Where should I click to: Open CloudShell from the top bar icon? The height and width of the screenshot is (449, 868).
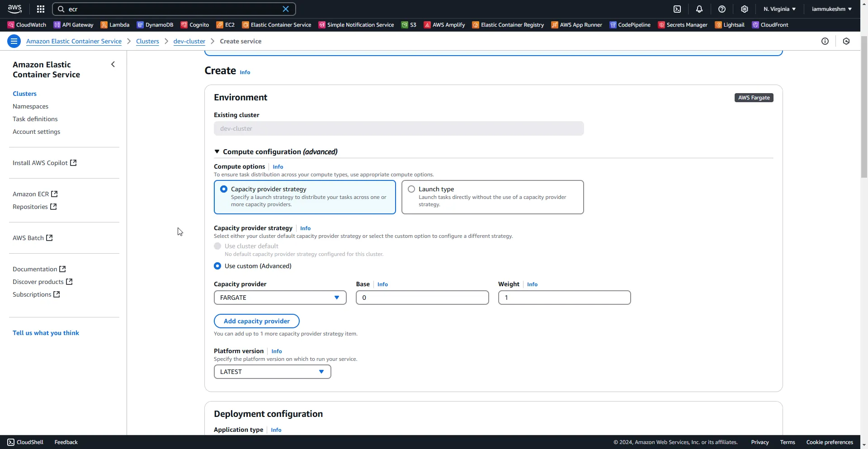pos(677,9)
